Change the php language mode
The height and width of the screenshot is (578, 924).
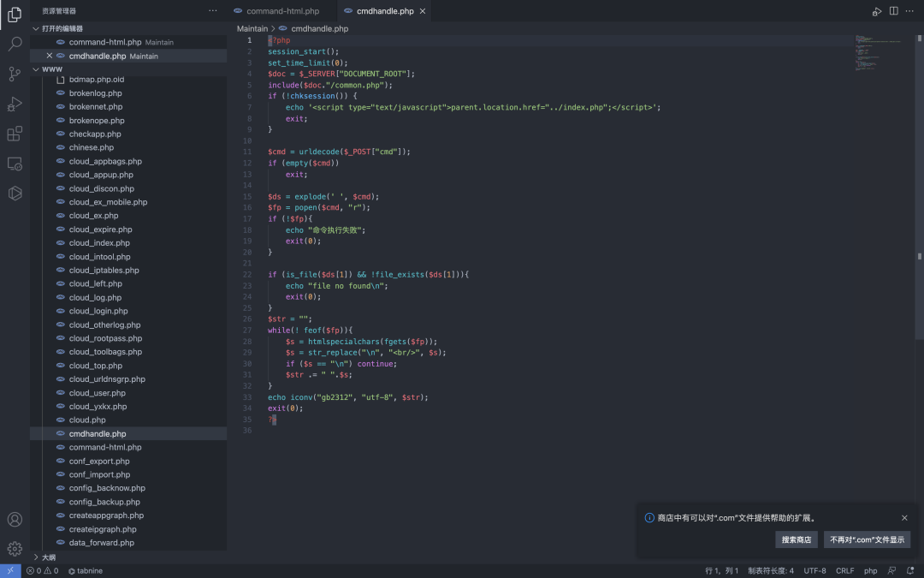coord(870,571)
